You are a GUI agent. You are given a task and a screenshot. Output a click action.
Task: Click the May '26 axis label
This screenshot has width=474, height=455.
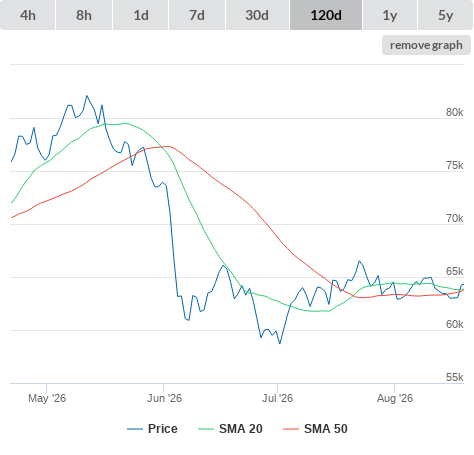pos(47,398)
